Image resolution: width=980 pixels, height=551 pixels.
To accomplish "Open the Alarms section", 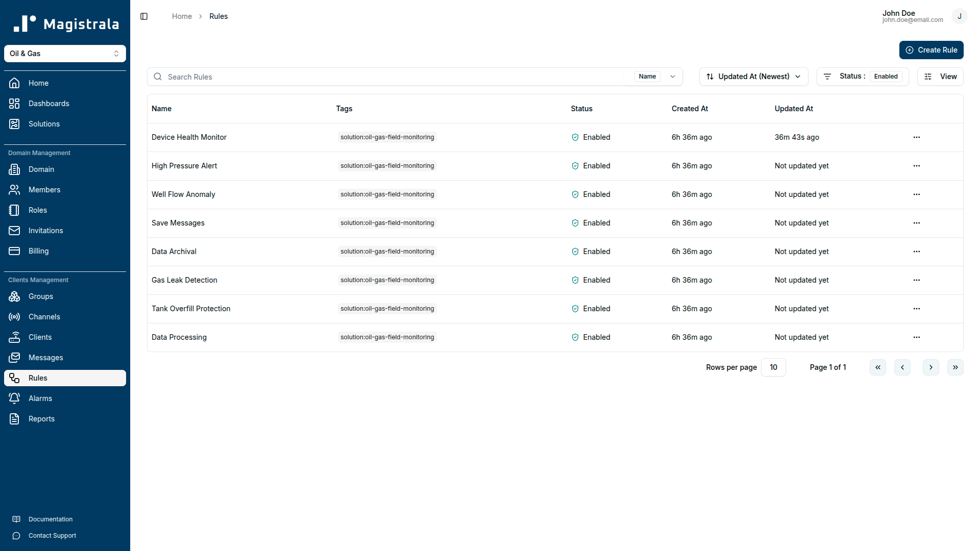I will coord(40,398).
